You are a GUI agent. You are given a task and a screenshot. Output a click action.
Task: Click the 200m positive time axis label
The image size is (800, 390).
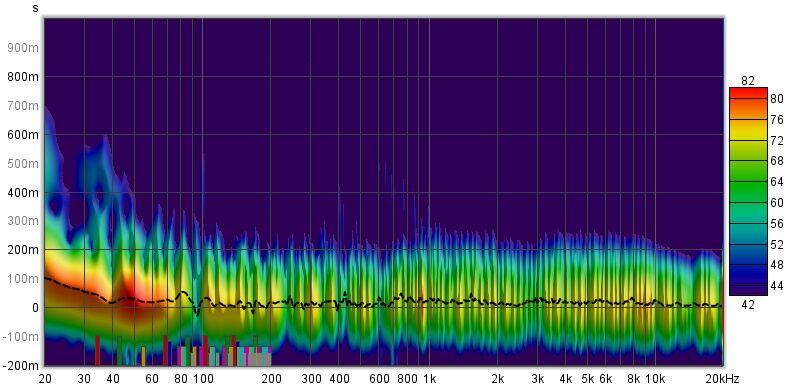[x=24, y=250]
